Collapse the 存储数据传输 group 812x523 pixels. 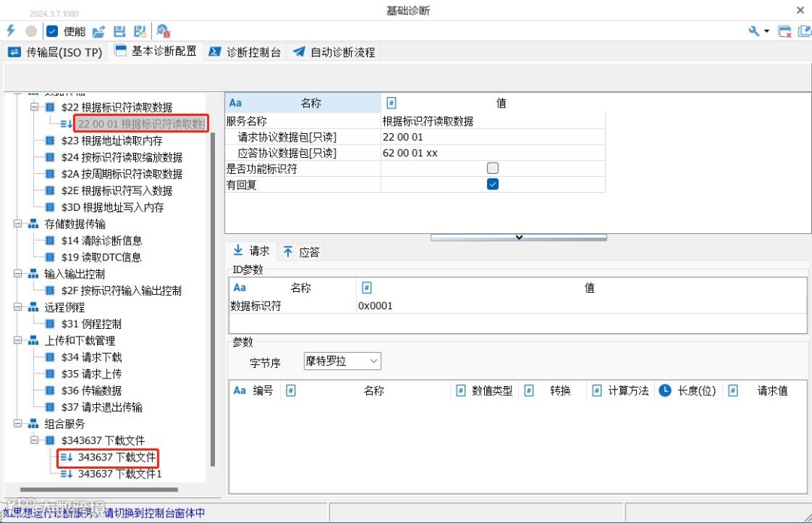point(17,224)
